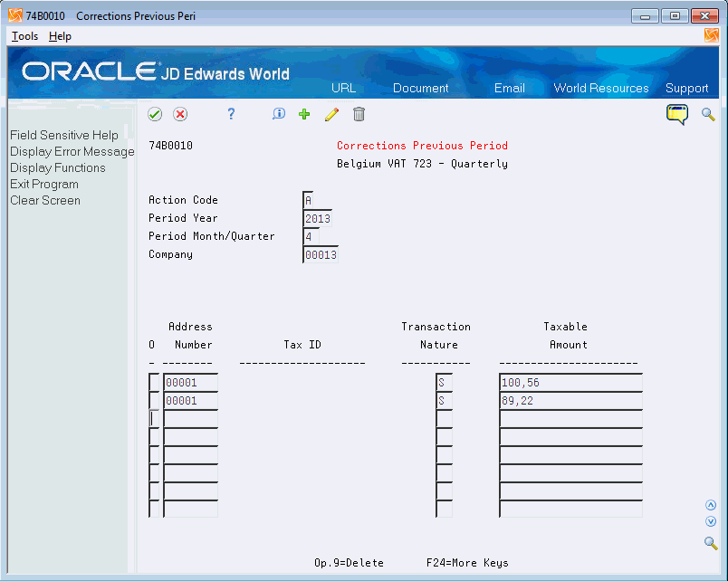Click the green plus Add icon
The image size is (728, 581).
point(304,114)
